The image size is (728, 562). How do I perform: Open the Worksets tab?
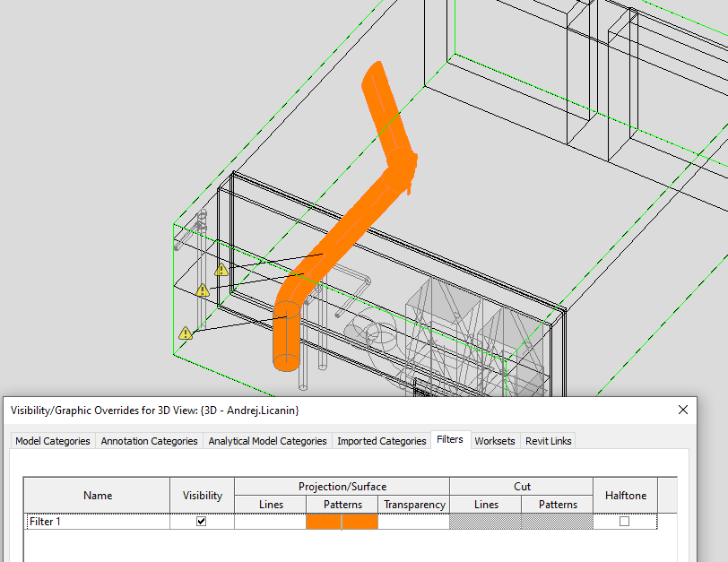tap(495, 440)
